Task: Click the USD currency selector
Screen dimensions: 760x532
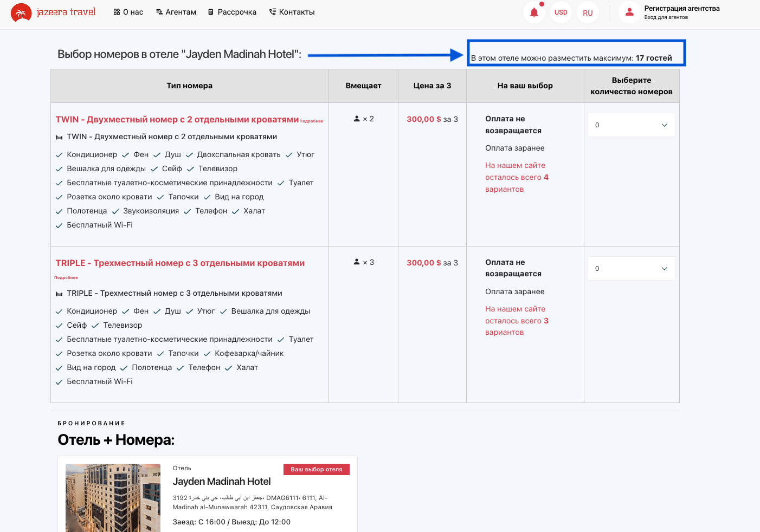Action: click(561, 12)
